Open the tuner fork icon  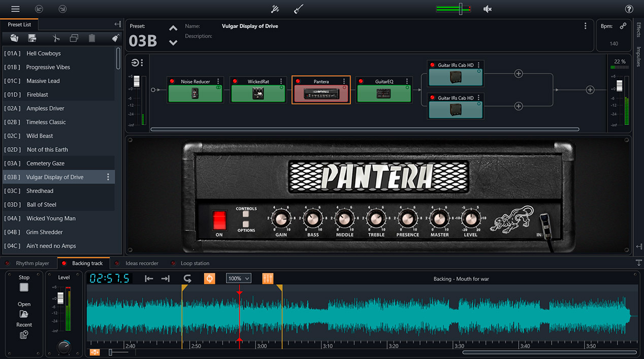[275, 9]
